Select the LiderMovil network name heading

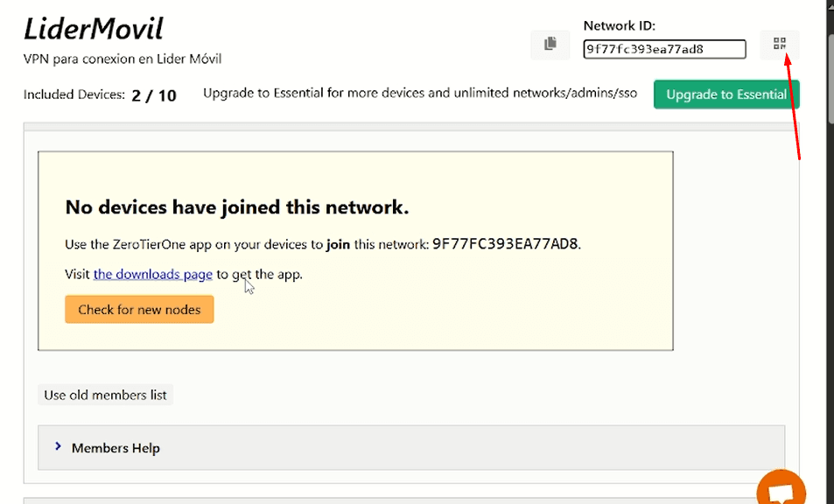point(93,29)
